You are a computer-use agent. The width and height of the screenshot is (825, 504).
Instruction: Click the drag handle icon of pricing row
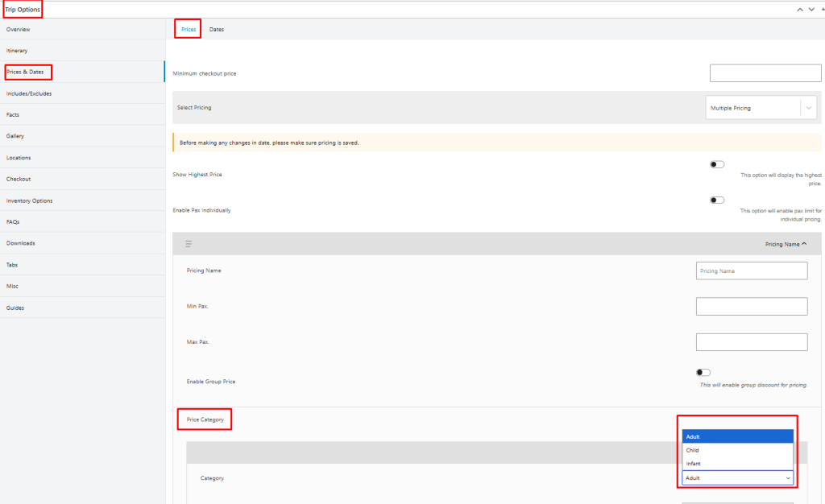tap(189, 244)
